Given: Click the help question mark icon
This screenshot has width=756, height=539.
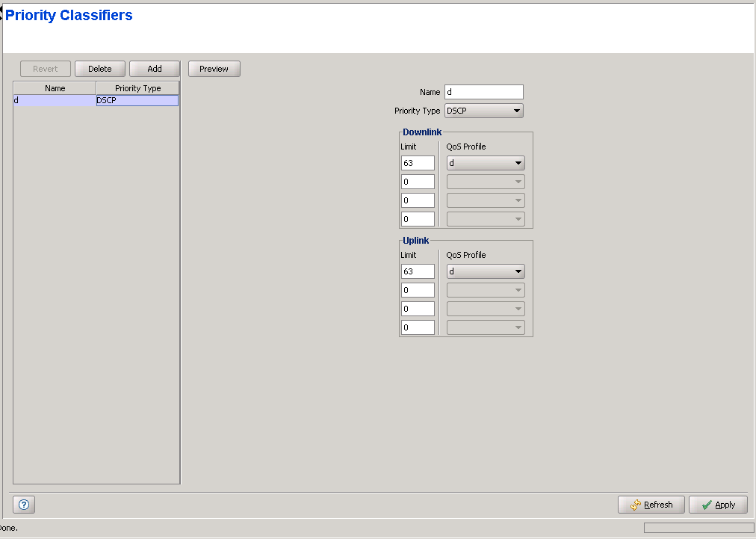Looking at the screenshot, I should [x=24, y=505].
